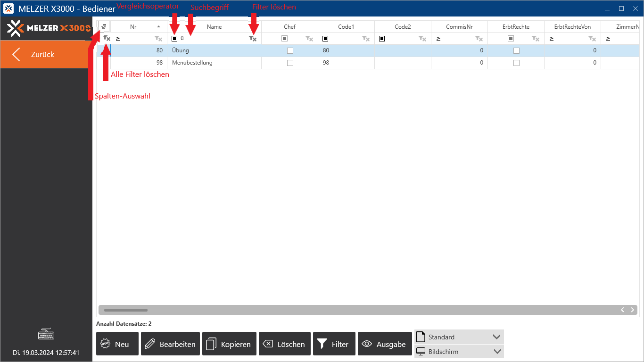Expand the Standard layout dropdown

point(496,337)
